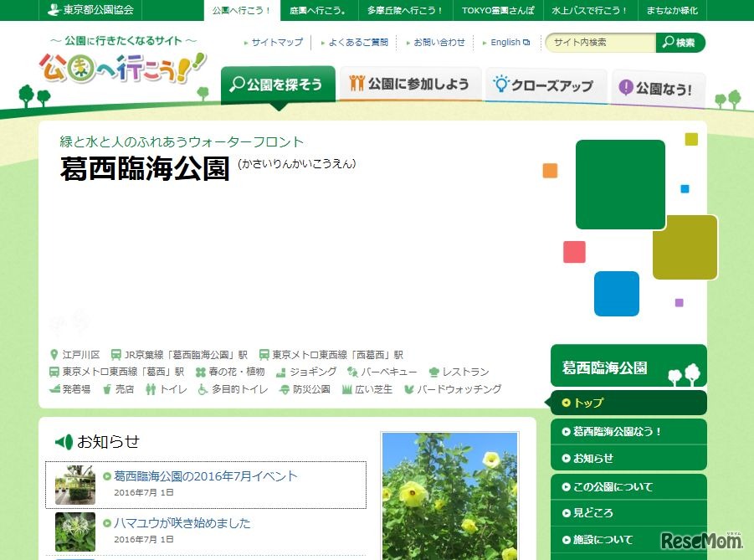The height and width of the screenshot is (560, 754).
Task: Click the wheelchair icon for 多目的トイレ
Action: [x=203, y=389]
